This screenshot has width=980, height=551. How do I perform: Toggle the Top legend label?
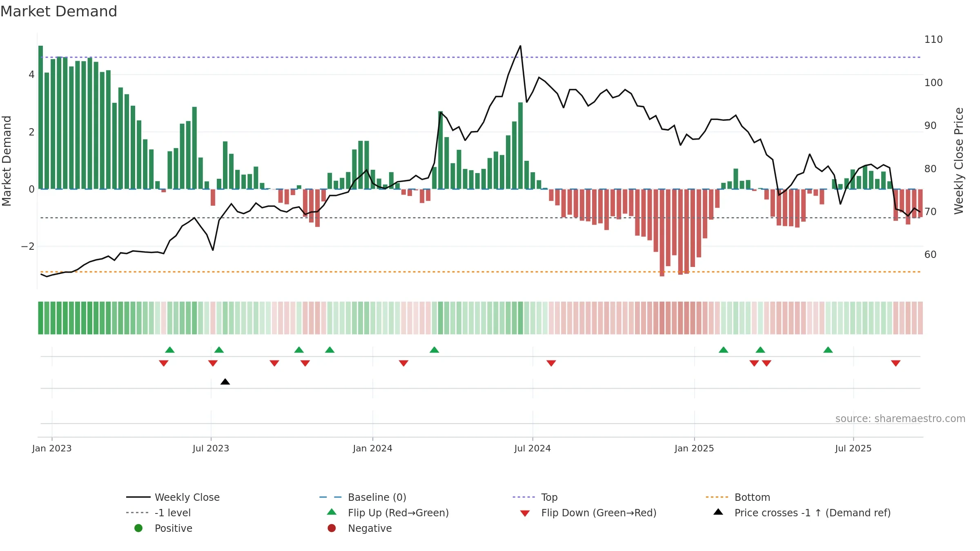[549, 497]
